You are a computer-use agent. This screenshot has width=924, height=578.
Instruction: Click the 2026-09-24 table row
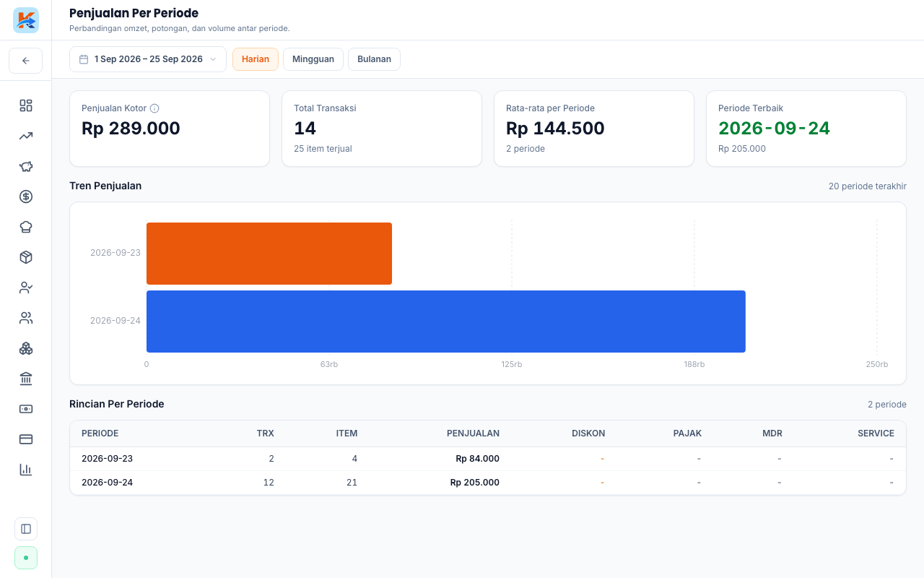tap(488, 483)
